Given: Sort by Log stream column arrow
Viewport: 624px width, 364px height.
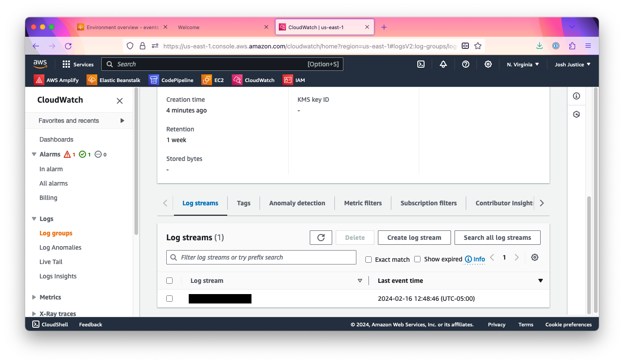Looking at the screenshot, I should tap(360, 281).
